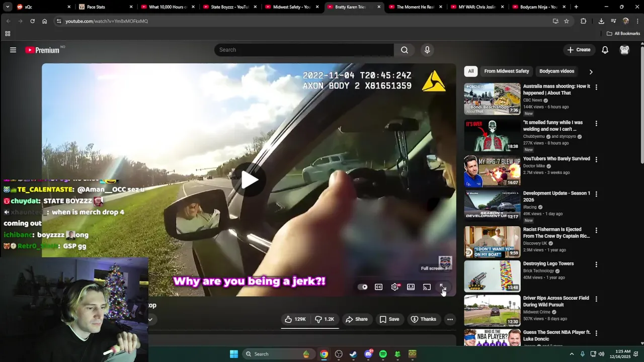Image resolution: width=644 pixels, height=362 pixels.
Task: Search with your voice microphone
Action: [x=427, y=50]
